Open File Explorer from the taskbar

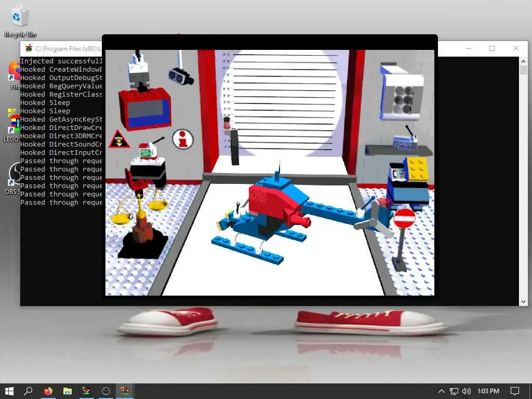67,391
